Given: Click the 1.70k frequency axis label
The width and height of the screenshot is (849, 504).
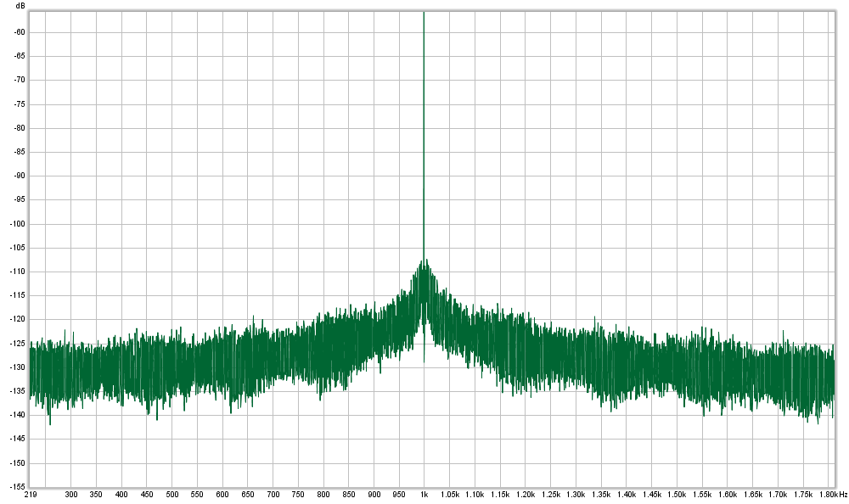Looking at the screenshot, I should (x=778, y=495).
